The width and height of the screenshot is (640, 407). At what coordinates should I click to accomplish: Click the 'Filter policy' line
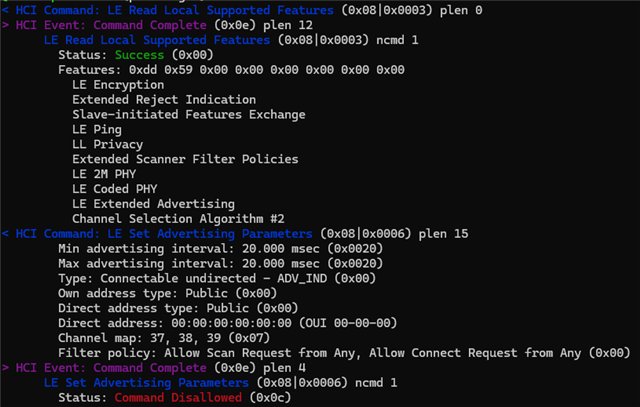(x=344, y=353)
